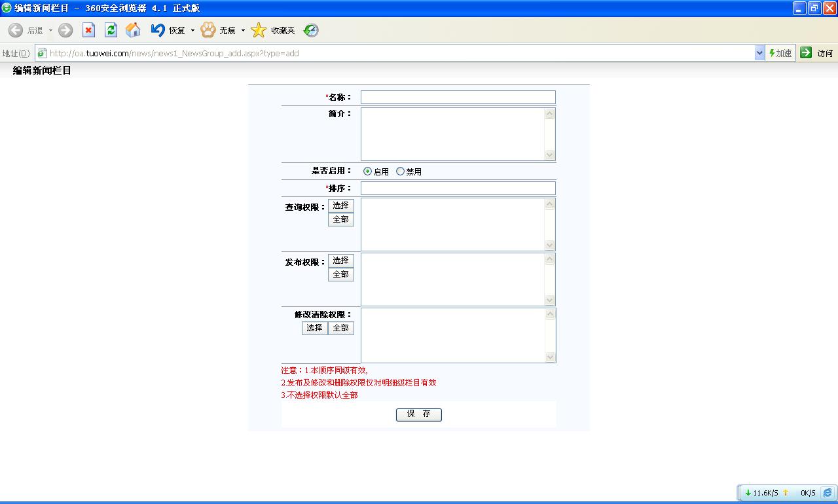Refresh the page using the green arrows icon
Viewport: 838px width, 504px height.
click(111, 30)
